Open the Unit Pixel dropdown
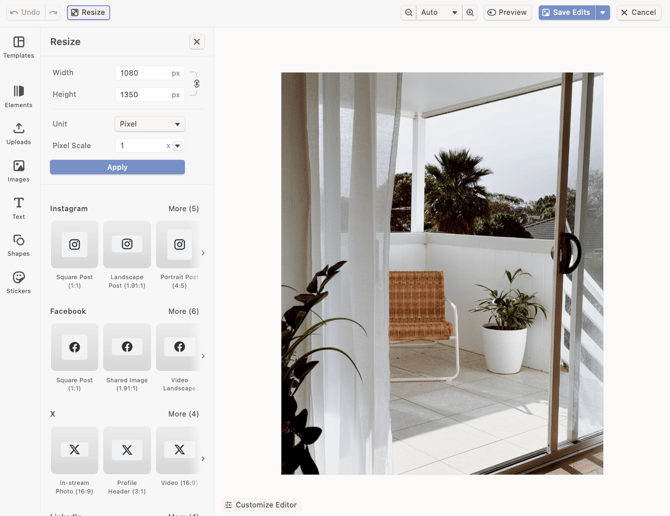The height and width of the screenshot is (516, 670). [x=150, y=124]
